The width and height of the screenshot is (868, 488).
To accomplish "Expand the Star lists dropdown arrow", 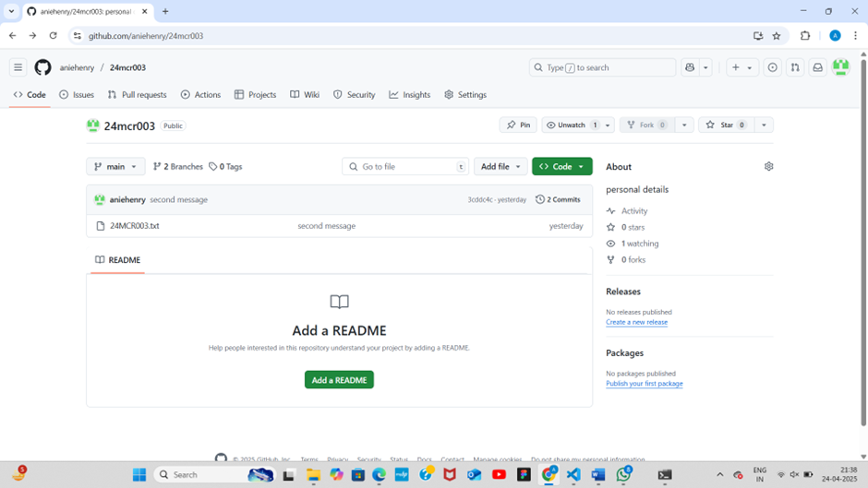I will click(764, 125).
